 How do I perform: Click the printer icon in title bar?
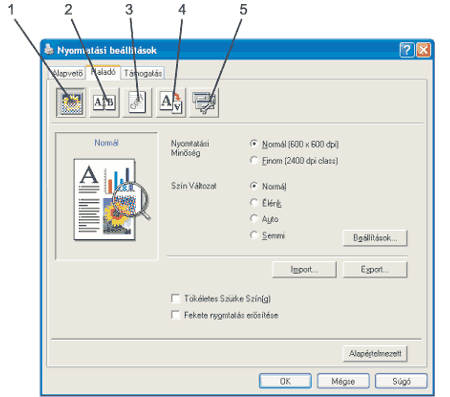[49, 49]
